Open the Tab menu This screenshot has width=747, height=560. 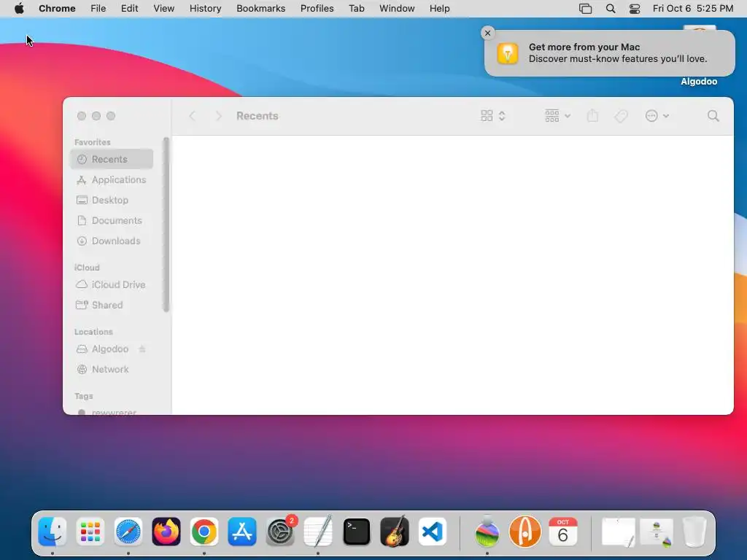[x=356, y=9]
